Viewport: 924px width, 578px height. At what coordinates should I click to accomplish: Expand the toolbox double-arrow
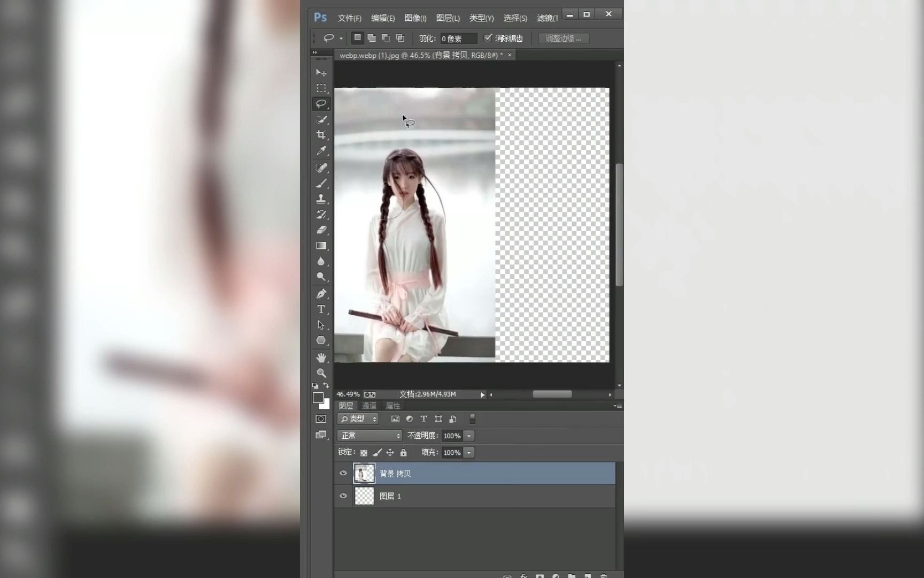(315, 52)
